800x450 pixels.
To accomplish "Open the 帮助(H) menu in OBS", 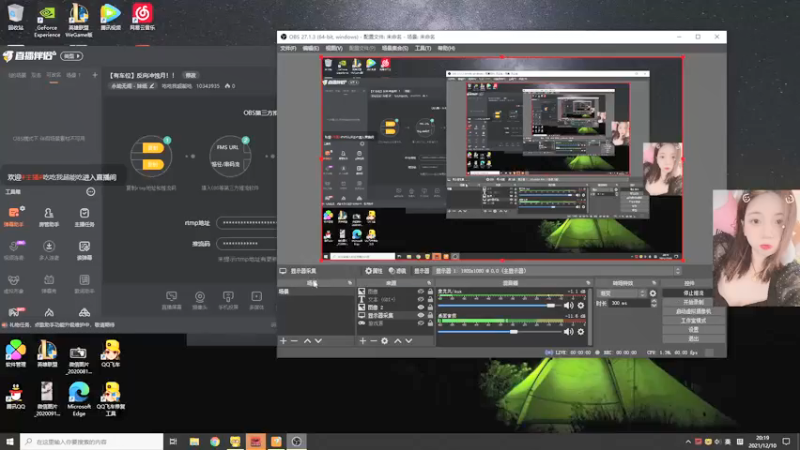I will (x=446, y=48).
